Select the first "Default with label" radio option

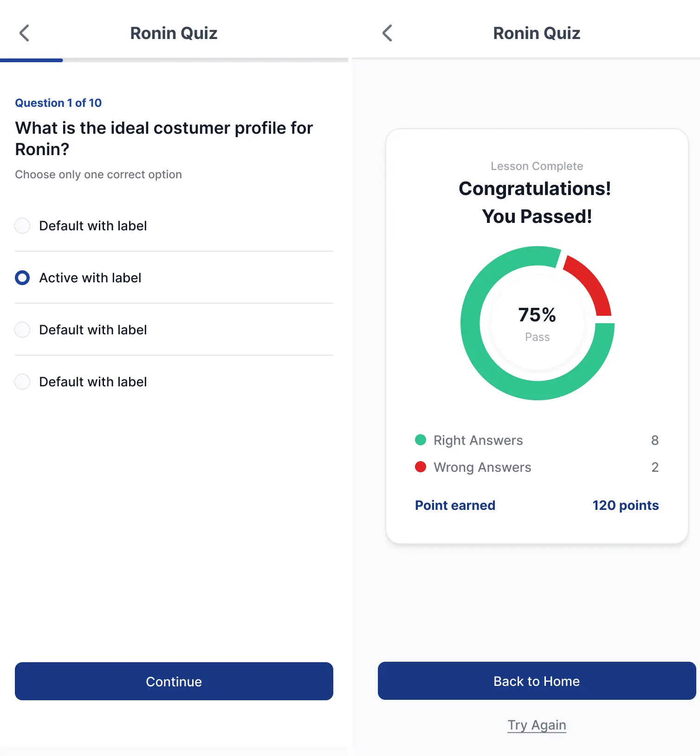pos(22,226)
